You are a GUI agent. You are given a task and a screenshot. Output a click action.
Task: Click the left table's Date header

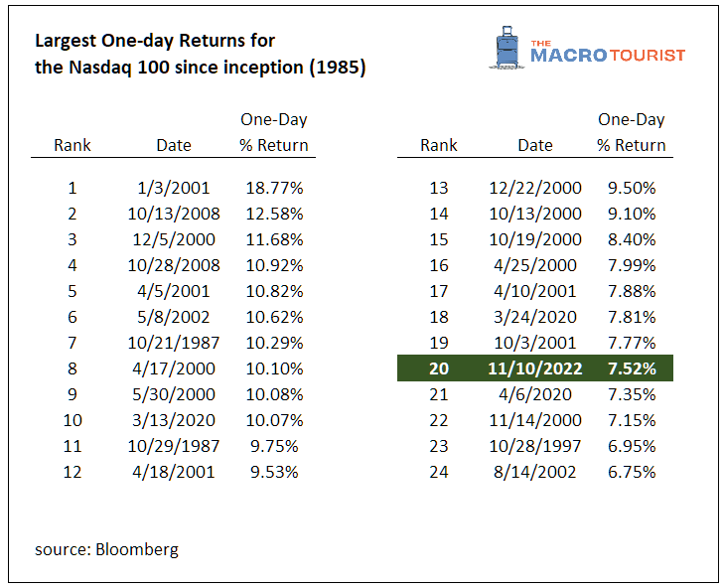click(x=174, y=145)
